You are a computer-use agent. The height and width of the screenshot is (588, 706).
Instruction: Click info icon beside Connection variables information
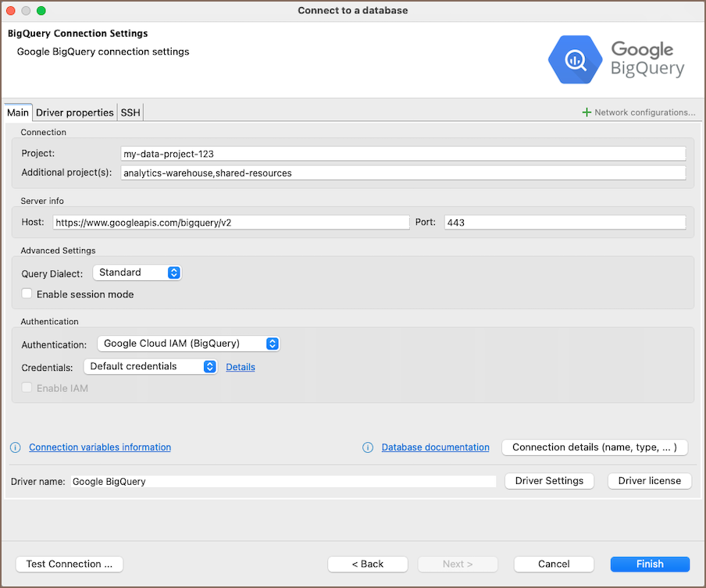pos(15,447)
